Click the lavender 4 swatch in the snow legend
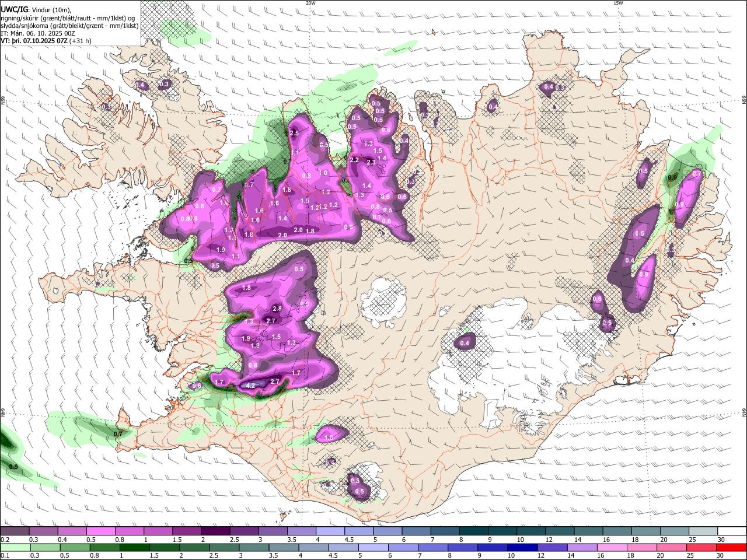 click(x=330, y=531)
